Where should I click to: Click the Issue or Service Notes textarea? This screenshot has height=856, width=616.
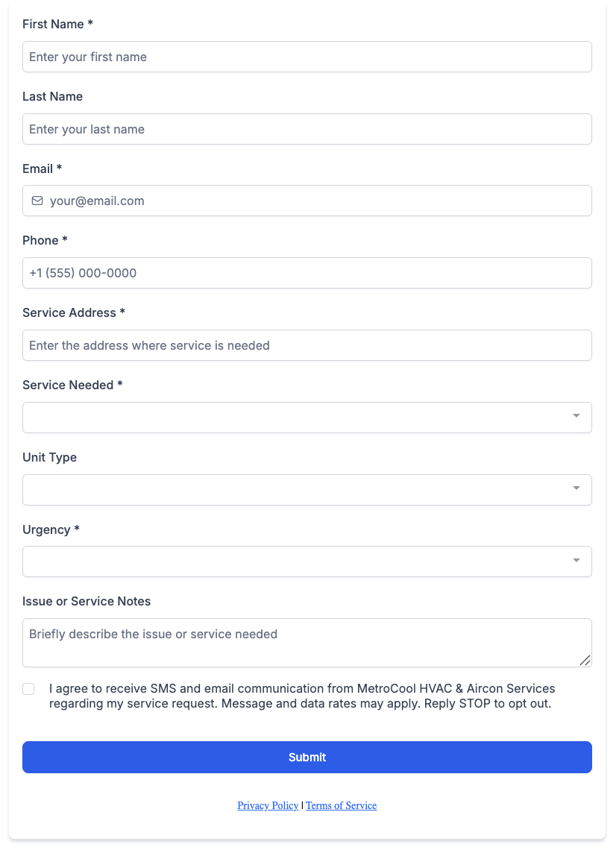coord(307,643)
